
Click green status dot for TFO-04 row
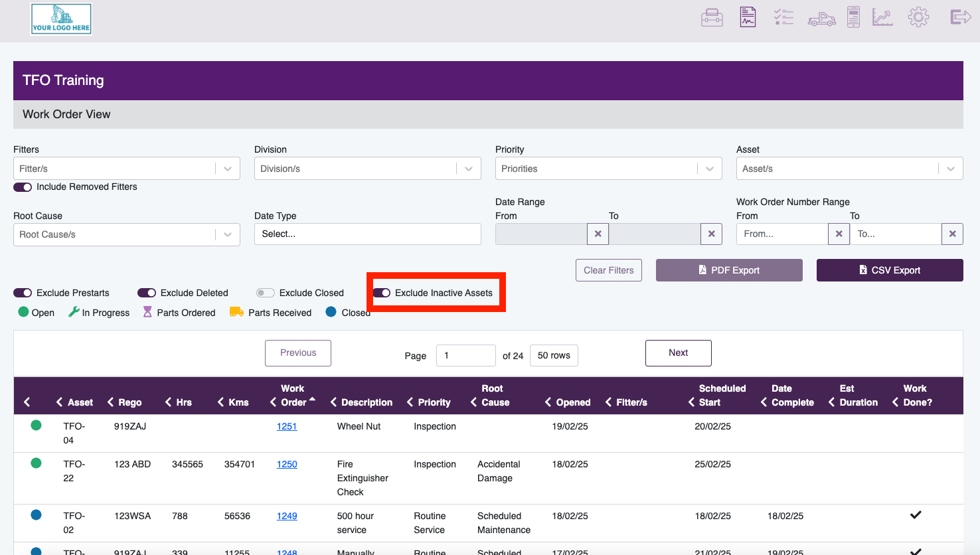tap(37, 426)
